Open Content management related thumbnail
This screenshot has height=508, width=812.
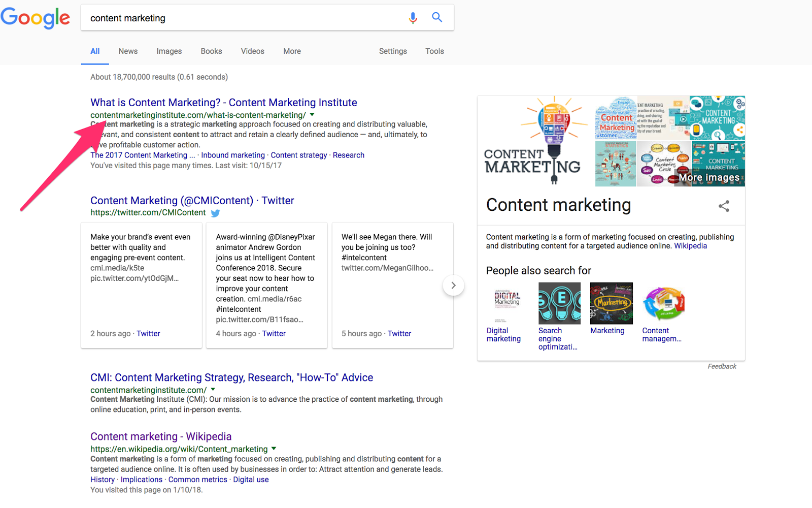663,303
